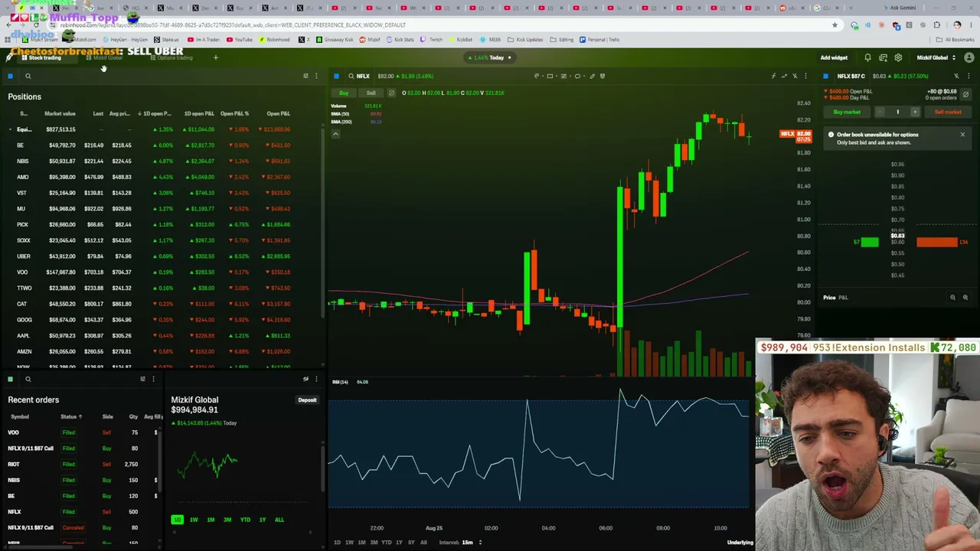Click the chart cancel-orders slash icon
This screenshot has width=980, height=551.
[x=391, y=93]
